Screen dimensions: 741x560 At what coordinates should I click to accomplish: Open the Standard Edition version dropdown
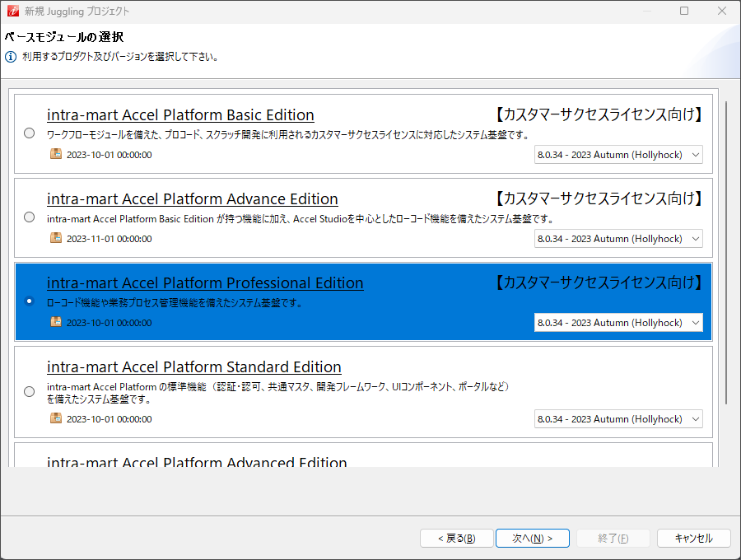(x=618, y=419)
